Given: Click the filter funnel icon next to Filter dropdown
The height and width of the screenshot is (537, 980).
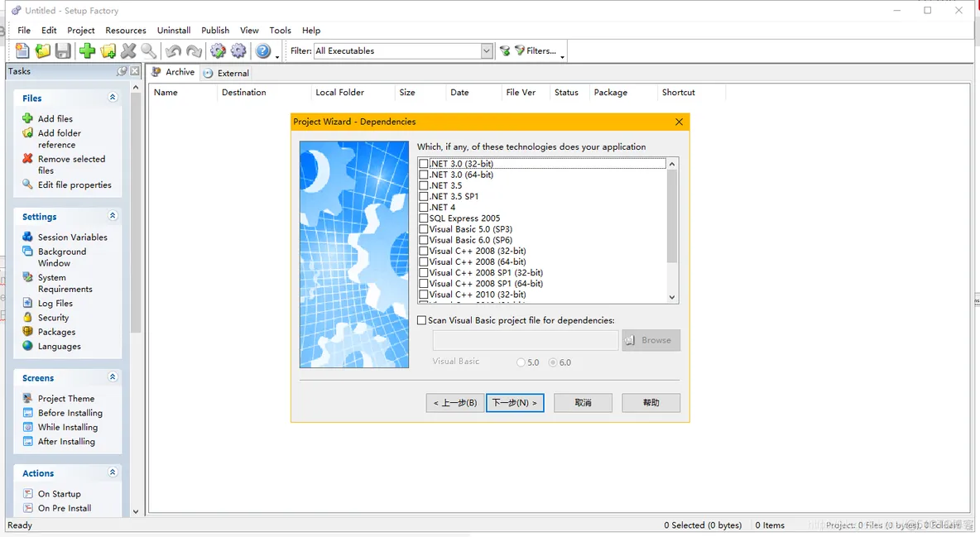Looking at the screenshot, I should coord(505,50).
